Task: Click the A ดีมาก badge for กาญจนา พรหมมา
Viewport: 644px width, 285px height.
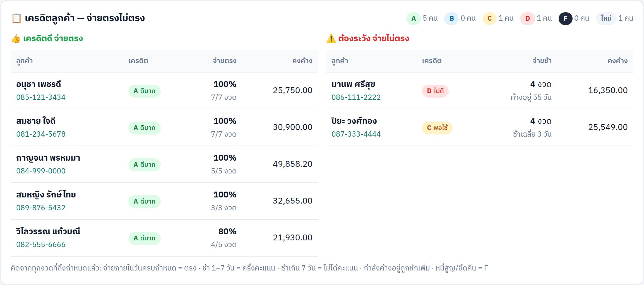Action: (x=145, y=165)
